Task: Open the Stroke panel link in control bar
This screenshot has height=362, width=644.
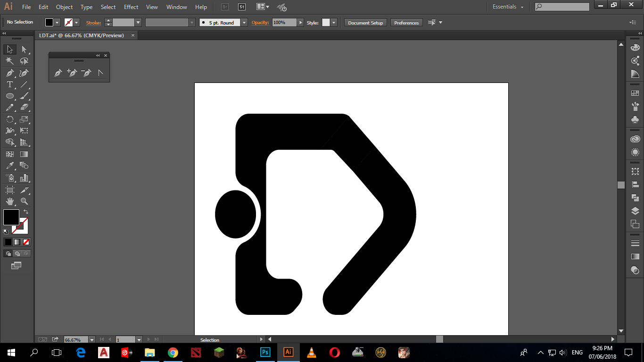Action: 93,23
